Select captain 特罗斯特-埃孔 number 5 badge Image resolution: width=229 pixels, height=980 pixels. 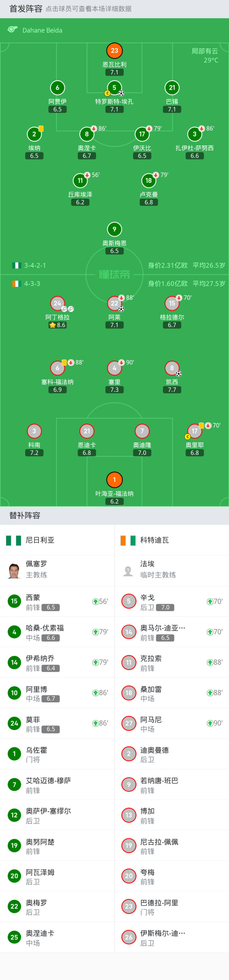pos(114,88)
